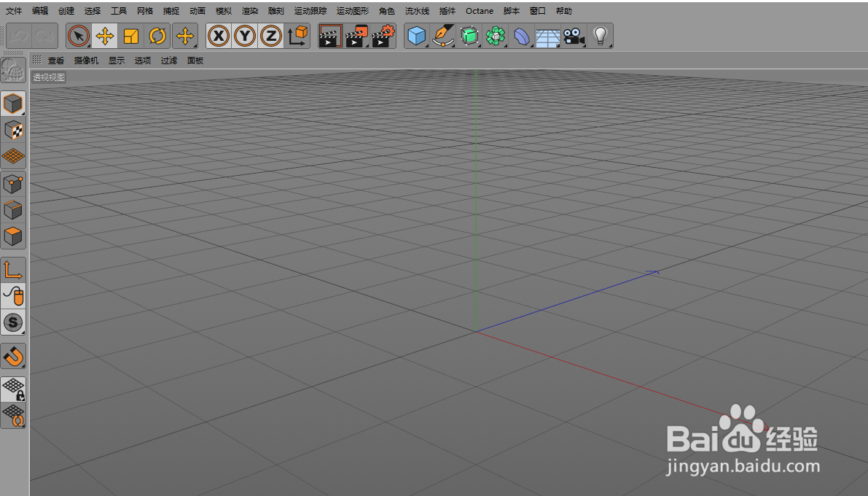Click Enable Axis L-shaped icon
The height and width of the screenshot is (496, 868).
click(x=12, y=270)
